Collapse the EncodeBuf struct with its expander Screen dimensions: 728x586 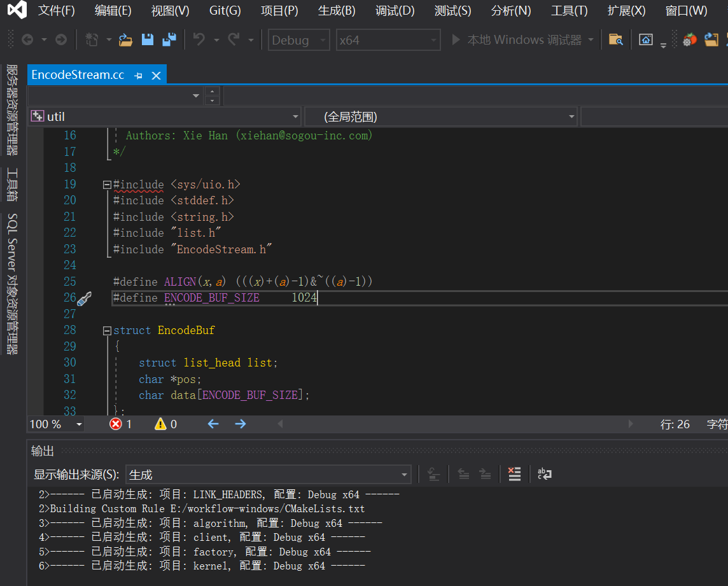[x=106, y=330]
